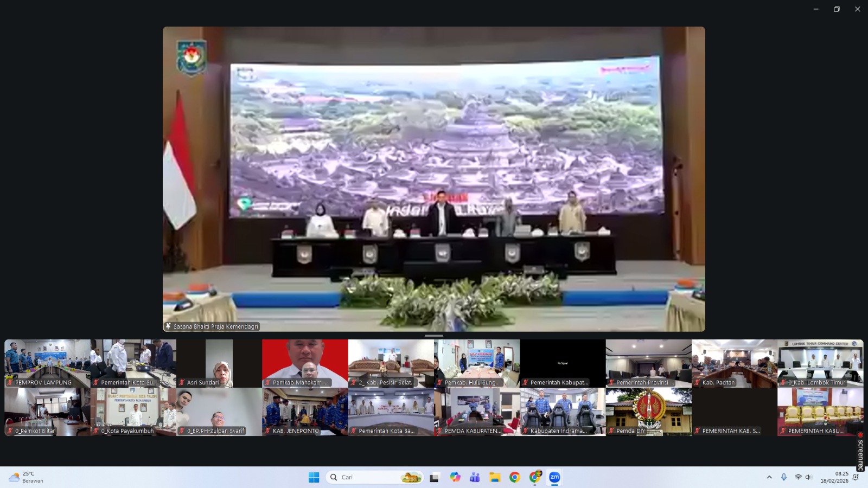Open Microsoft Teams taskbar icon

(x=475, y=477)
